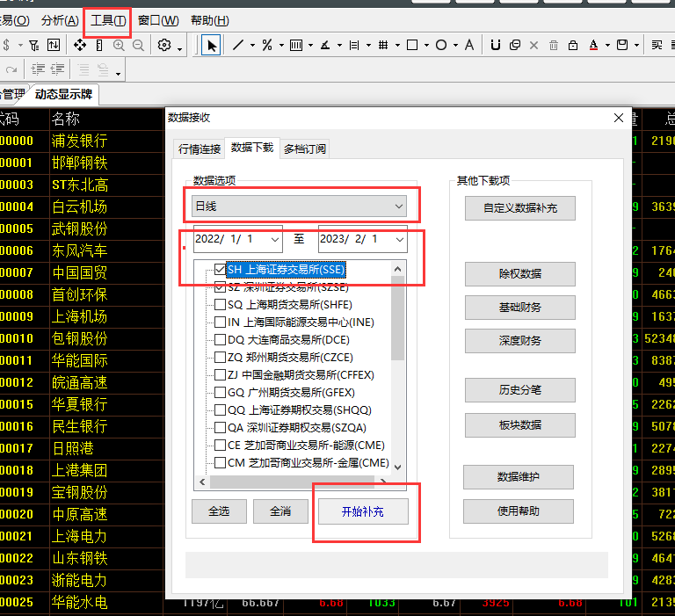Click the up-down sort arrows icon
This screenshot has height=616, width=675.
tap(54, 45)
